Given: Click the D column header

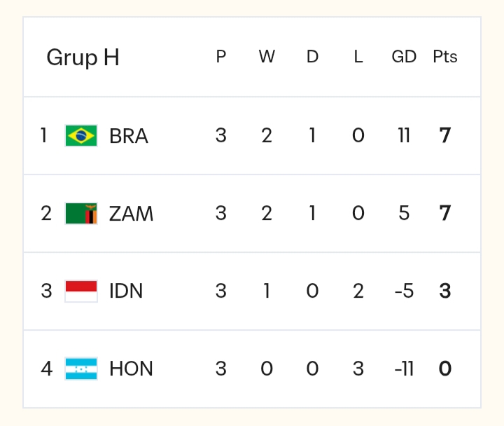Looking at the screenshot, I should pyautogui.click(x=312, y=57).
